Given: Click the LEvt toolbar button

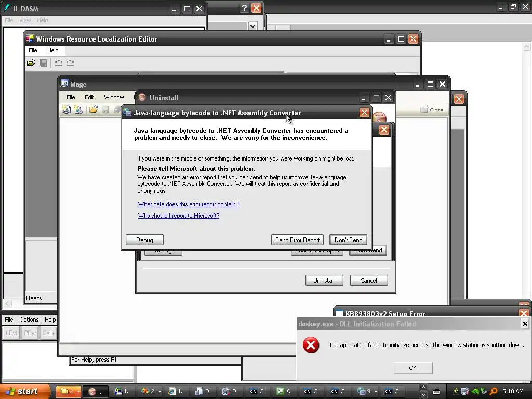Looking at the screenshot, I should (11, 333).
